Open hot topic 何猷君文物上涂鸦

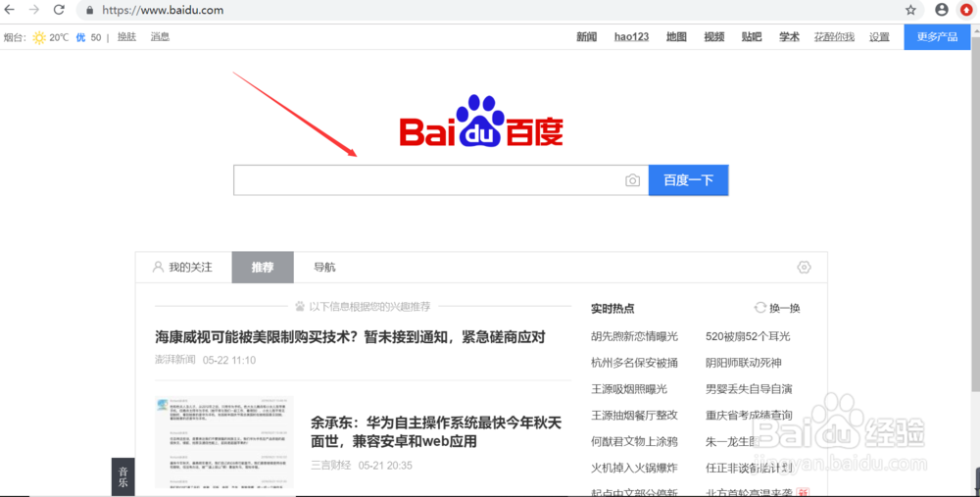point(634,441)
